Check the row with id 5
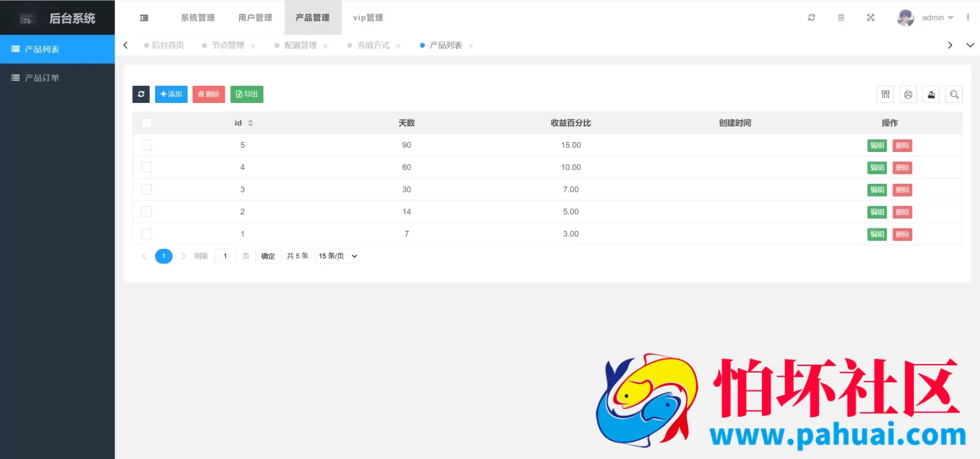Viewport: 980px width, 459px height. pyautogui.click(x=146, y=145)
